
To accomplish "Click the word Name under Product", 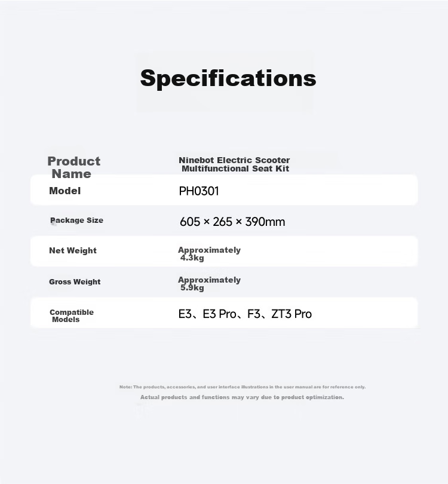I will 71,174.
